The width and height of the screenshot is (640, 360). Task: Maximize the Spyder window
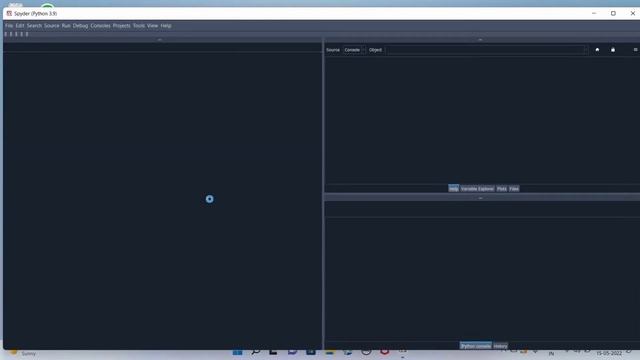[613, 13]
